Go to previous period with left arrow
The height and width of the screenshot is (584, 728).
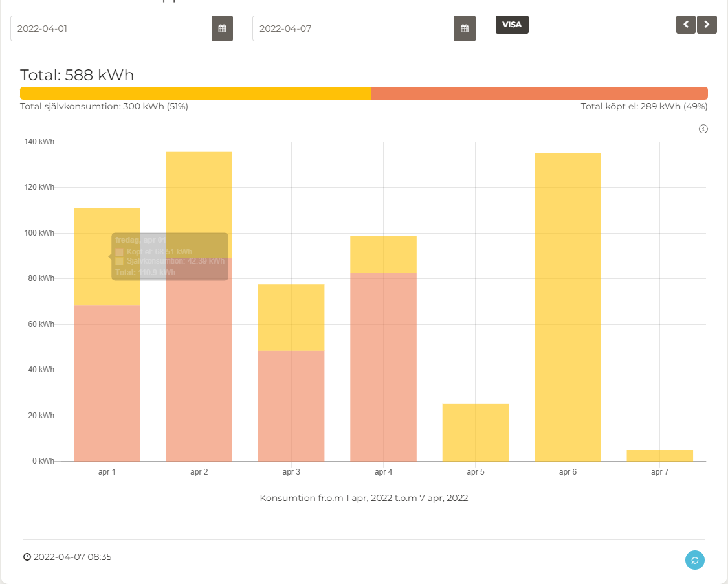coord(685,25)
